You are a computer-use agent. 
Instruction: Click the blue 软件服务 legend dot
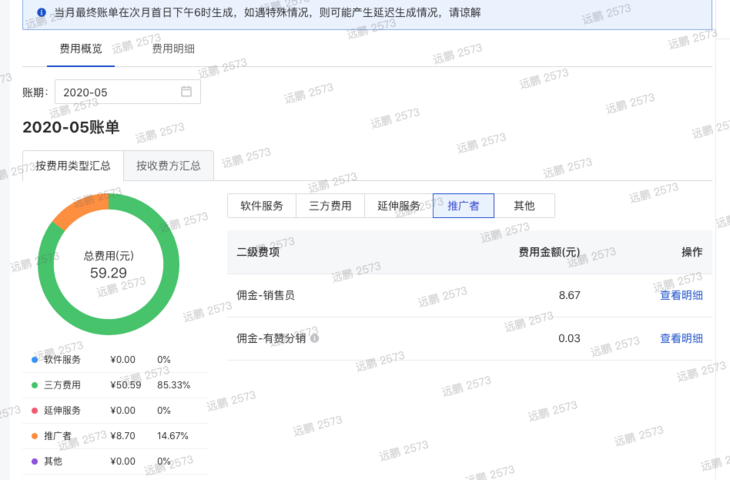[34, 360]
